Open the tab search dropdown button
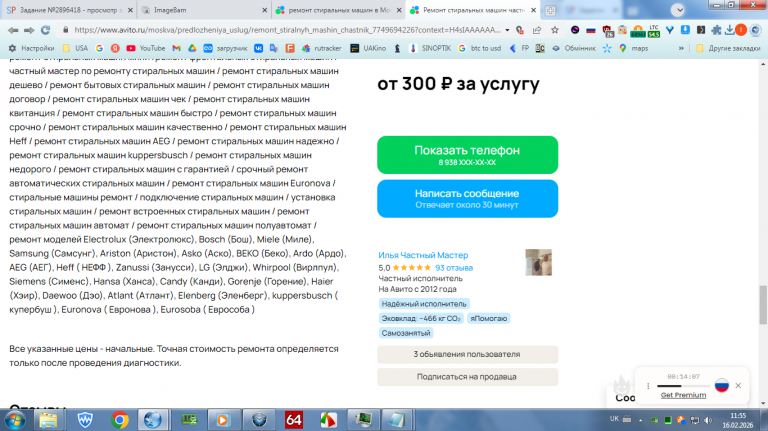The image size is (768, 431). (678, 10)
